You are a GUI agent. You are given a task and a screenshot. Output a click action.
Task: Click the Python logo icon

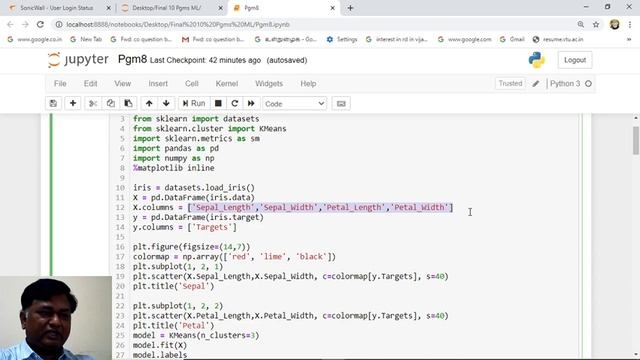coord(536,60)
